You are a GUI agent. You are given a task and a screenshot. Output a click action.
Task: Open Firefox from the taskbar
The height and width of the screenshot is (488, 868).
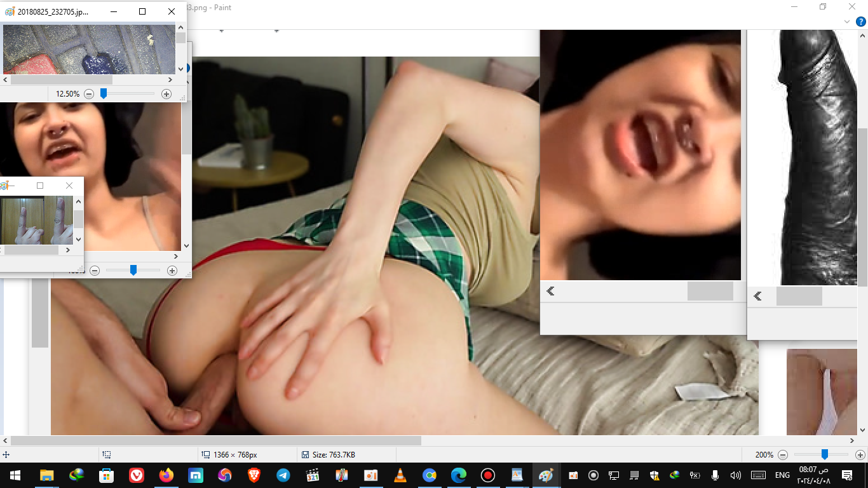pyautogui.click(x=165, y=475)
